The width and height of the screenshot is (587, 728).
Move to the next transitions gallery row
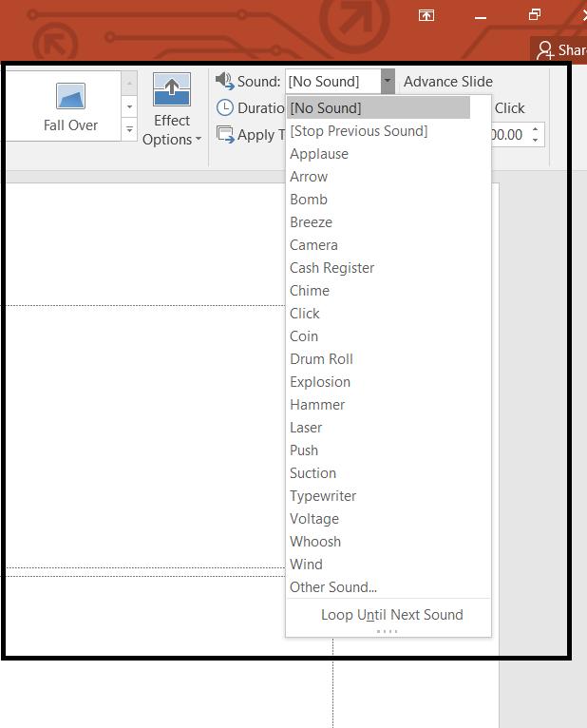[x=129, y=106]
